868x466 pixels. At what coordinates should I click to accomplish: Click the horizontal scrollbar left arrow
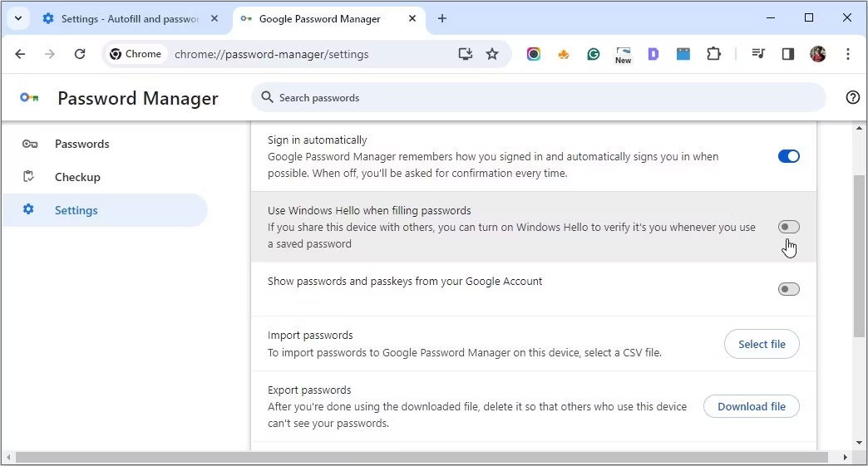coord(8,457)
